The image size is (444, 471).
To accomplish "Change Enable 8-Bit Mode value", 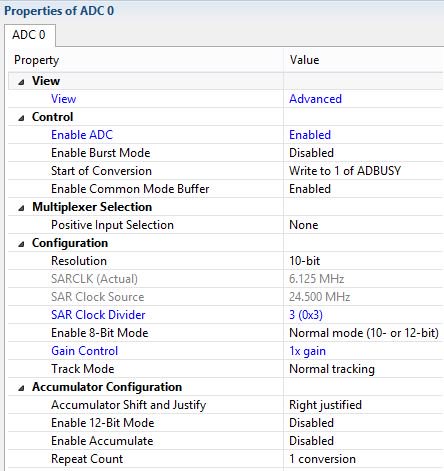I will click(x=364, y=333).
